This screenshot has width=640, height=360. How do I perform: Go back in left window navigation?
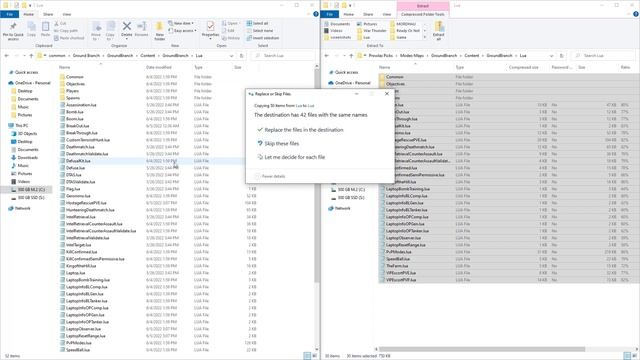pos(7,56)
